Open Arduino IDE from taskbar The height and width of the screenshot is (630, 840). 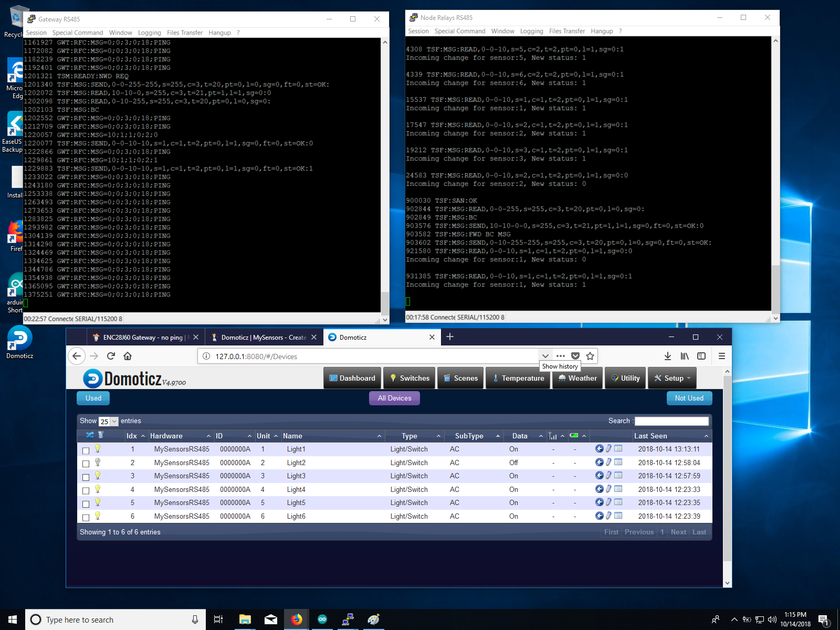322,619
